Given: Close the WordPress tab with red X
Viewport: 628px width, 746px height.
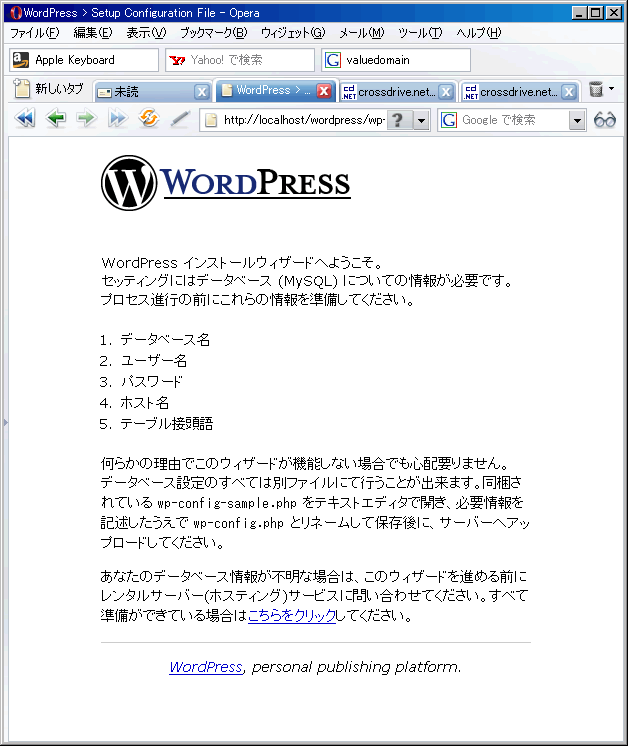Looking at the screenshot, I should click(x=324, y=90).
